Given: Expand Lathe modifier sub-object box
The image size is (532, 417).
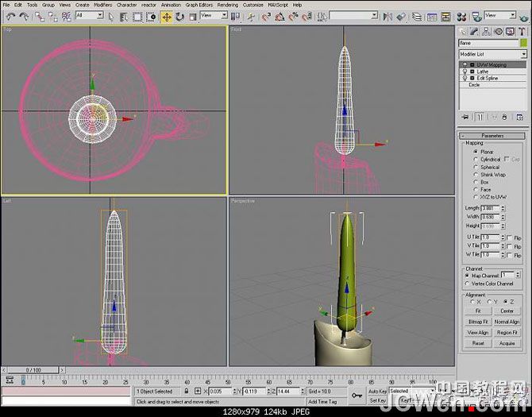Looking at the screenshot, I should (472, 71).
